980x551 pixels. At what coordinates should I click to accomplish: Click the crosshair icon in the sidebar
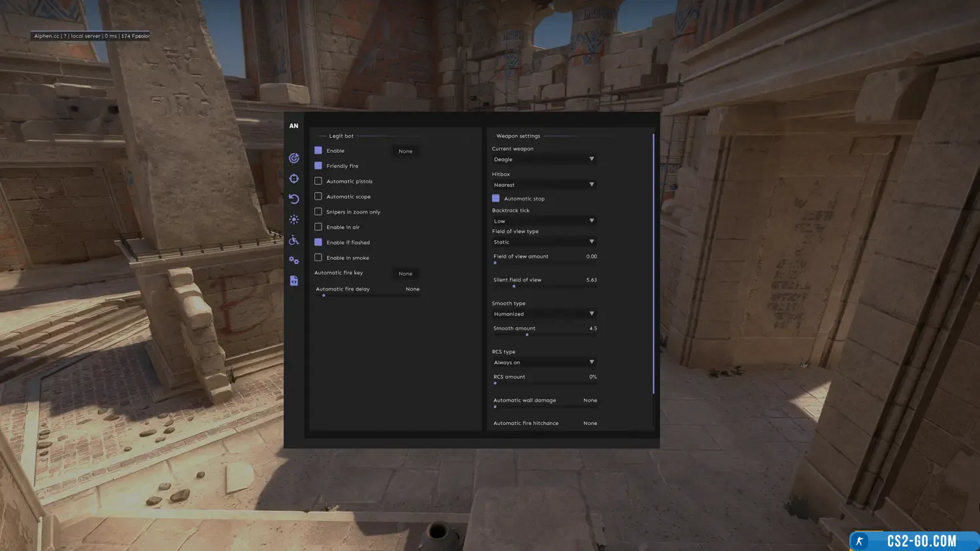[294, 179]
